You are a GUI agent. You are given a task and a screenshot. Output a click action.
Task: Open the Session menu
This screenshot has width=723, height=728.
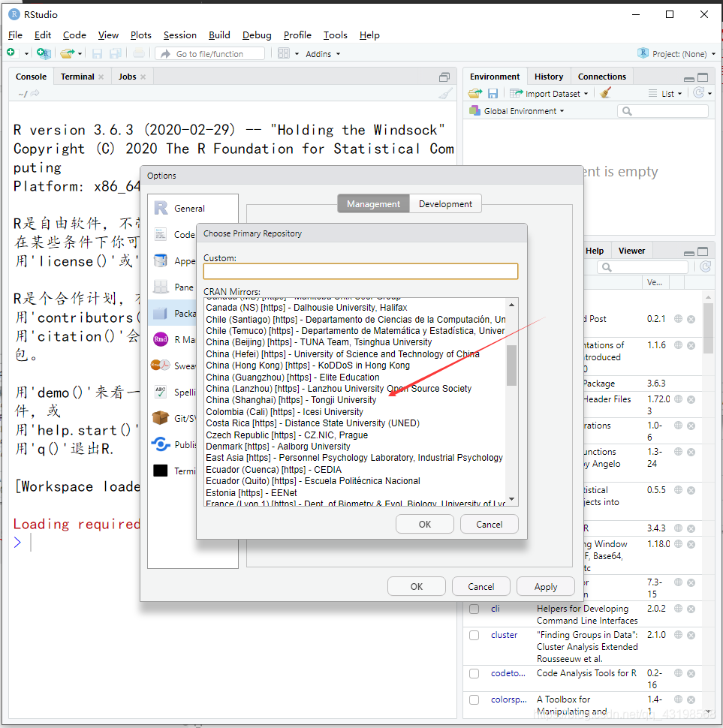coord(179,35)
